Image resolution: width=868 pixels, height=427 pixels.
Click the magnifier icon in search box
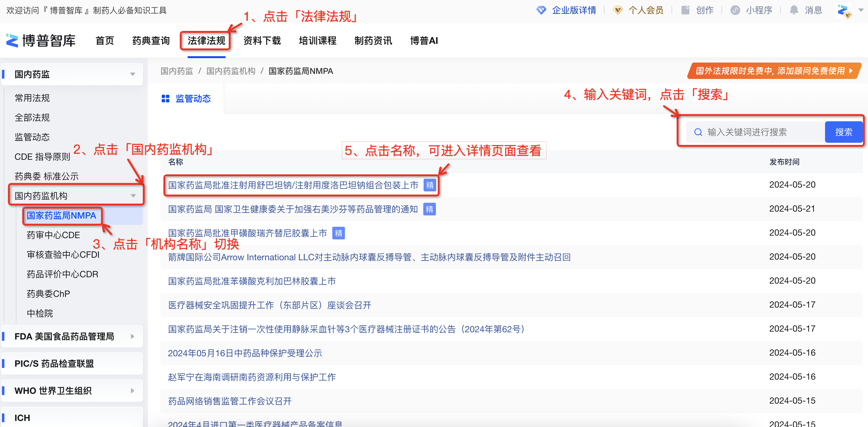pyautogui.click(x=698, y=132)
